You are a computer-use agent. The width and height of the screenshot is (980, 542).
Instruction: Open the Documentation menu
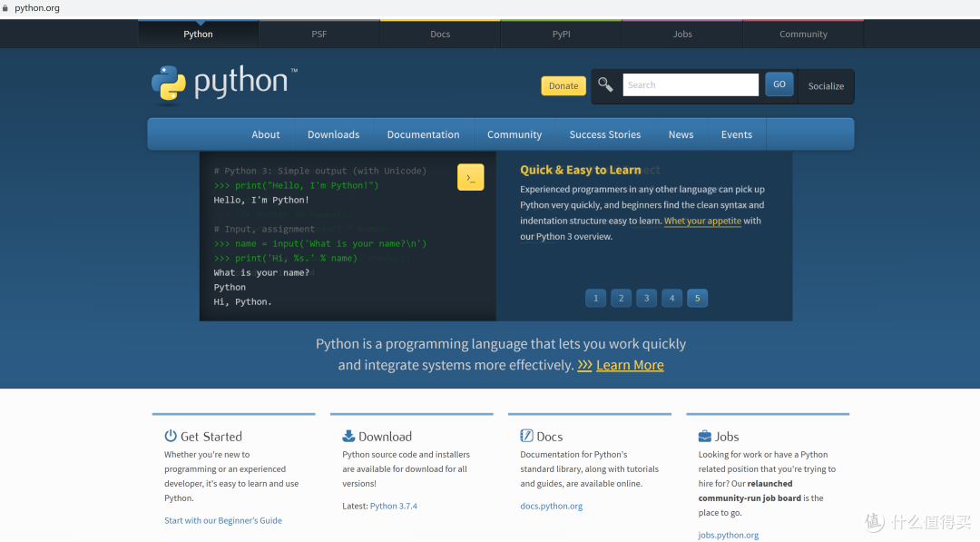coord(423,134)
